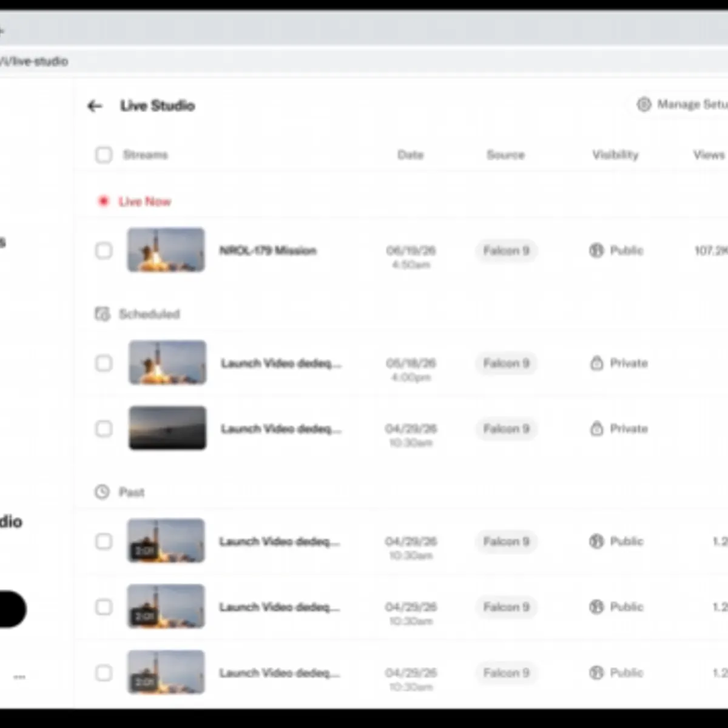Click the lock icon of the Private 04/29/26 stream

[597, 428]
